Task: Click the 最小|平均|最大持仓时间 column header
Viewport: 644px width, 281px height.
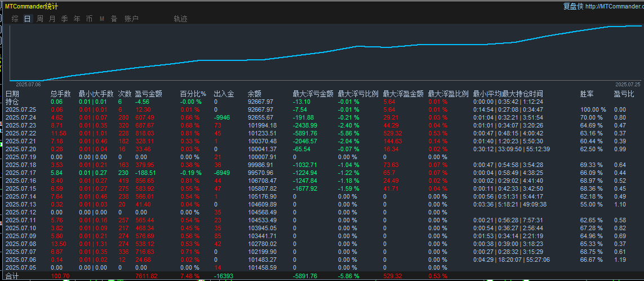Action: (508, 94)
